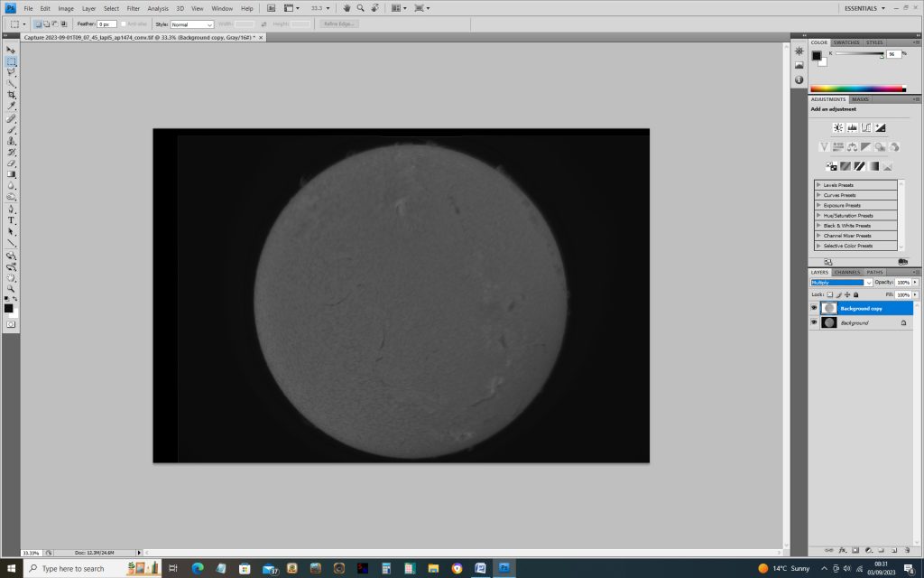Select the Horizontal Type tool
This screenshot has width=924, height=578.
point(11,220)
